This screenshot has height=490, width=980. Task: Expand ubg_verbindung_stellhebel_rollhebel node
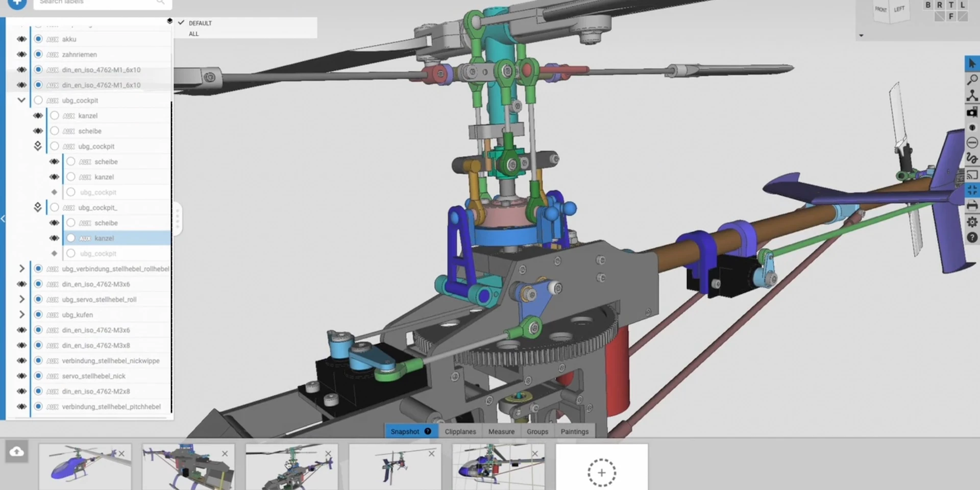pyautogui.click(x=21, y=268)
